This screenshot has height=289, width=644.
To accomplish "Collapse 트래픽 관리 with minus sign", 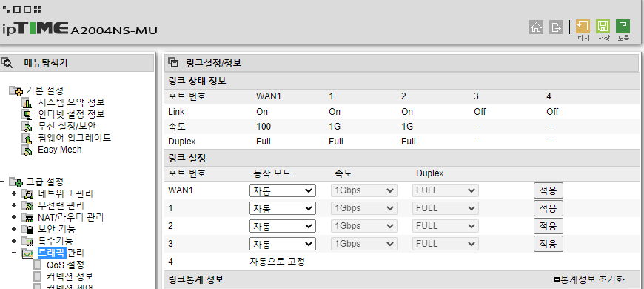I will click(14, 253).
